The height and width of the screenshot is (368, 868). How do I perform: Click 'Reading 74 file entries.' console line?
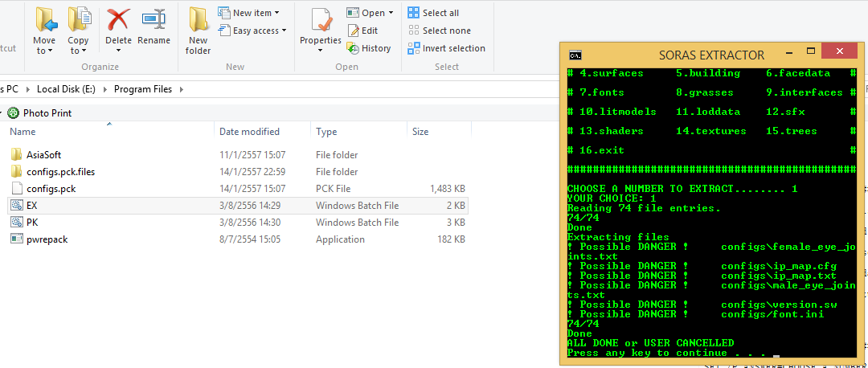(644, 208)
